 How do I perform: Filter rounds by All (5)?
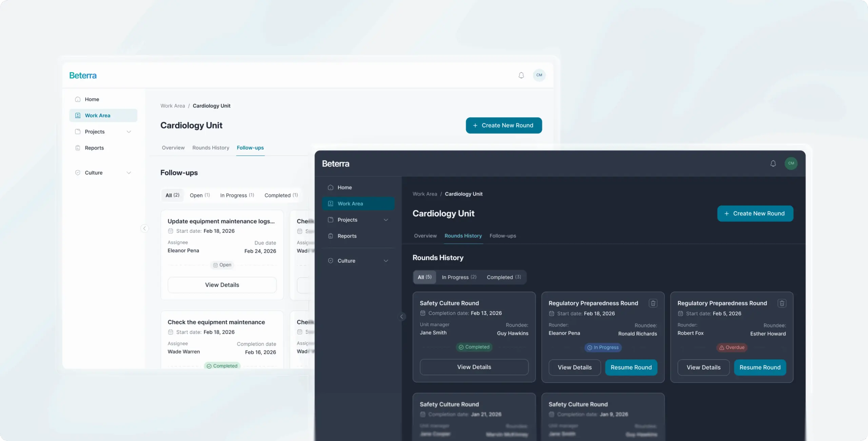(x=425, y=277)
